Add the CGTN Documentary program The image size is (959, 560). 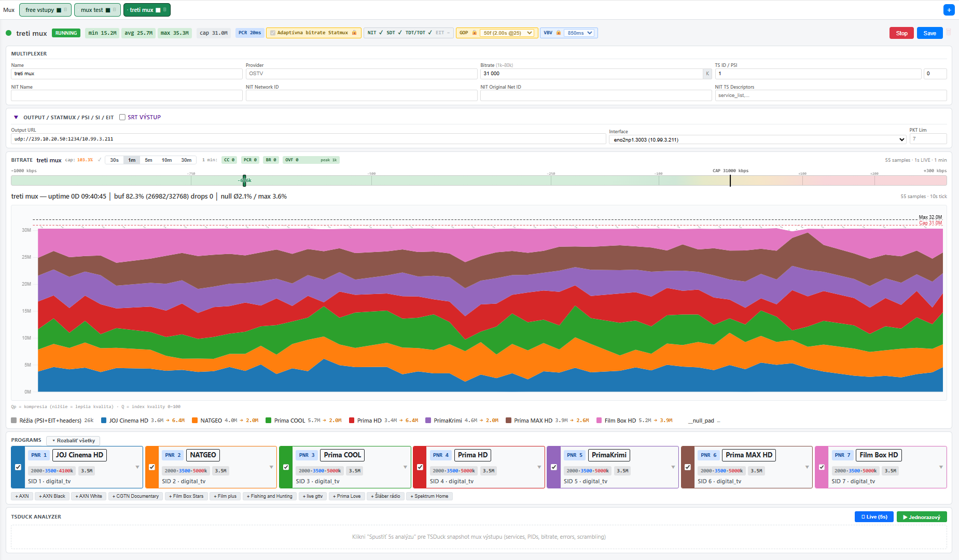pyautogui.click(x=135, y=496)
